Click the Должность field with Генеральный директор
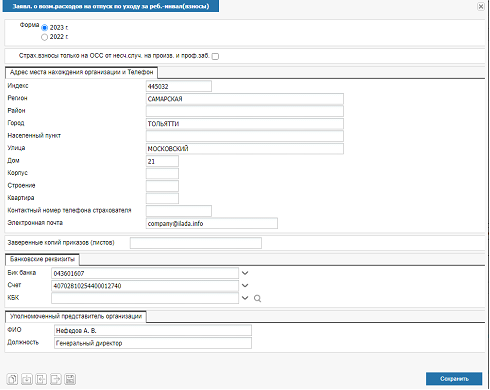Screen dimensions: 490x390 click(153, 343)
